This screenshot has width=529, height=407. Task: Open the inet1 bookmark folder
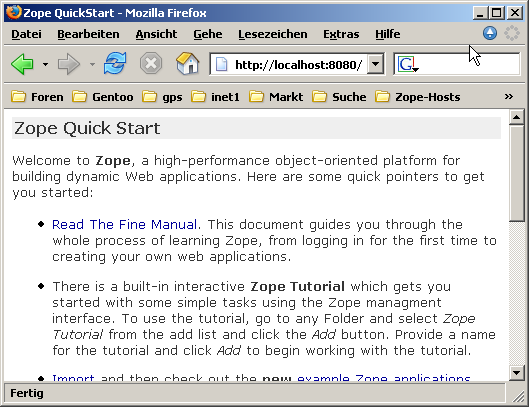215,97
